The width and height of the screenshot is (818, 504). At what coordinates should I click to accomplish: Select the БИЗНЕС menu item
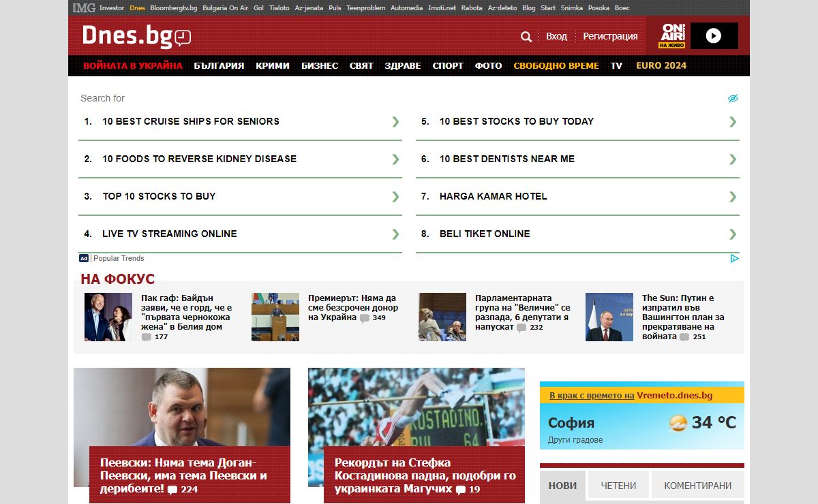pos(320,66)
